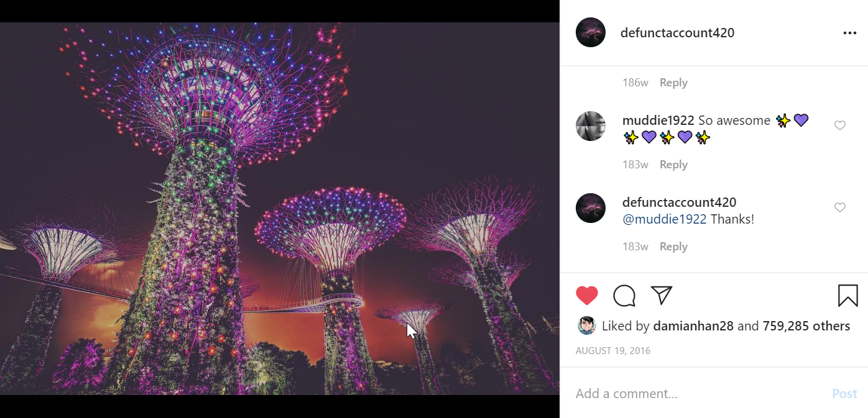Unlike the post with the red heart
This screenshot has height=418, width=868.
pos(586,296)
